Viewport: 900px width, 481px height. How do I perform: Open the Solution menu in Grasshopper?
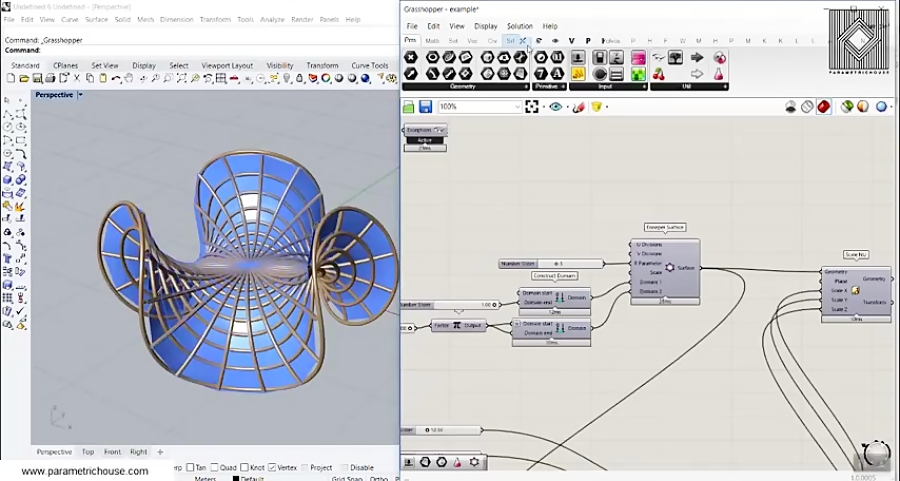519,26
